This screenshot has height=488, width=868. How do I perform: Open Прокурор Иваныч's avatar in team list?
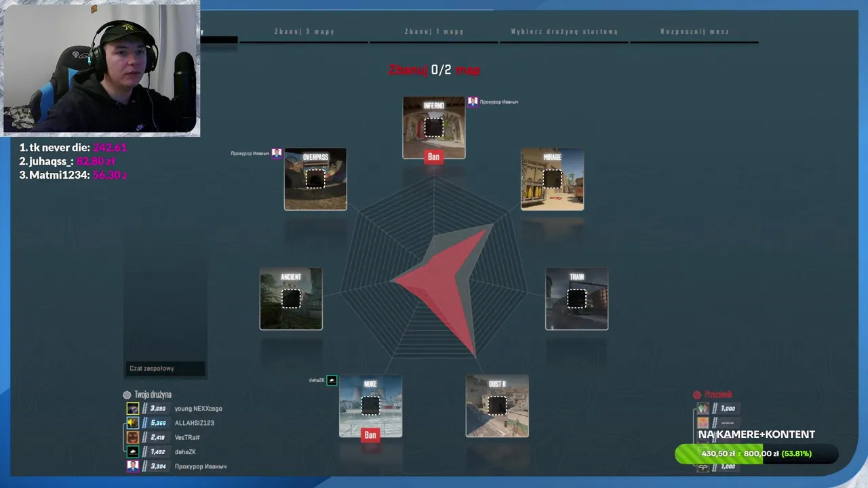pos(133,466)
